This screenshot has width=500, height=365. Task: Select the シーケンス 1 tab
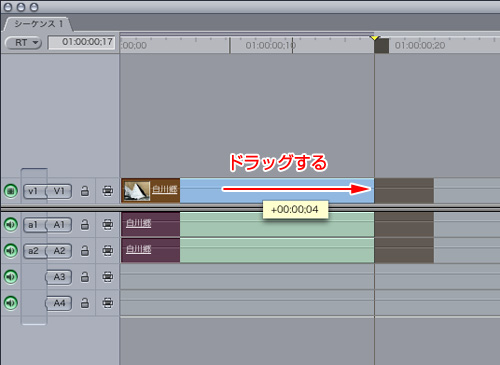38,24
